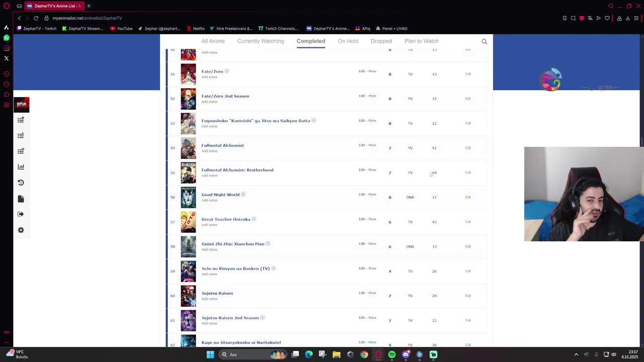Open Microsoft Edge from the taskbar
The width and height of the screenshot is (644, 362).
pyautogui.click(x=309, y=354)
